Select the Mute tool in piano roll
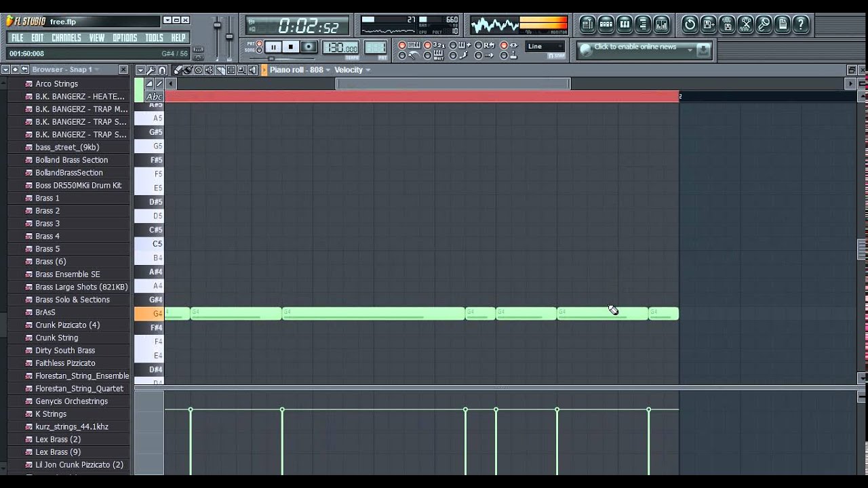868x488 pixels. [209, 70]
